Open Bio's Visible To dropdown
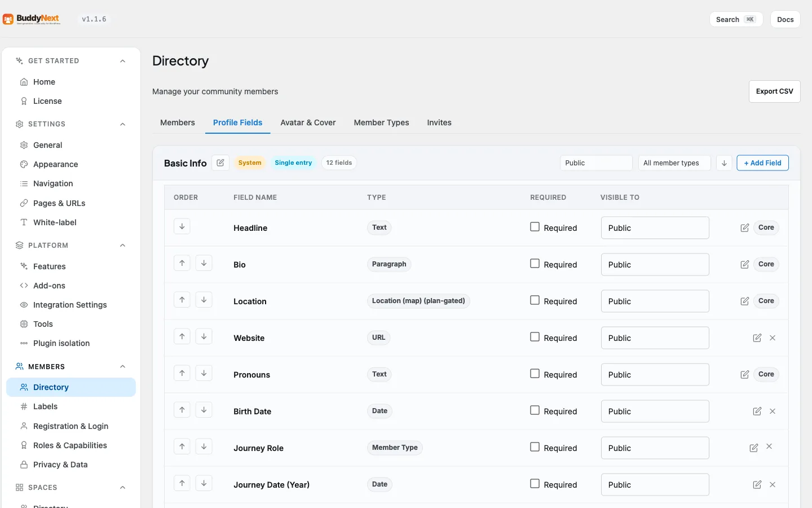812x508 pixels. [655, 264]
